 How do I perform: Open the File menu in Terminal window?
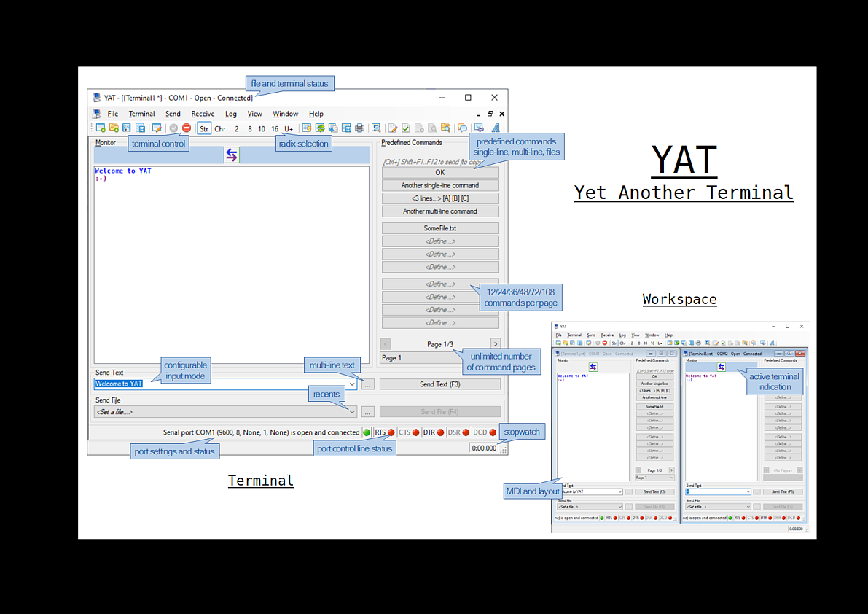point(112,114)
